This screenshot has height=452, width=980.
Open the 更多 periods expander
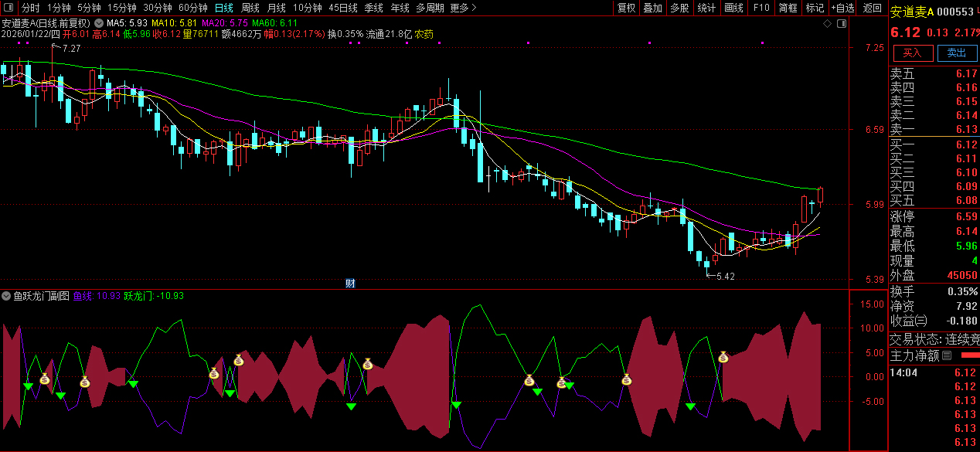point(462,8)
